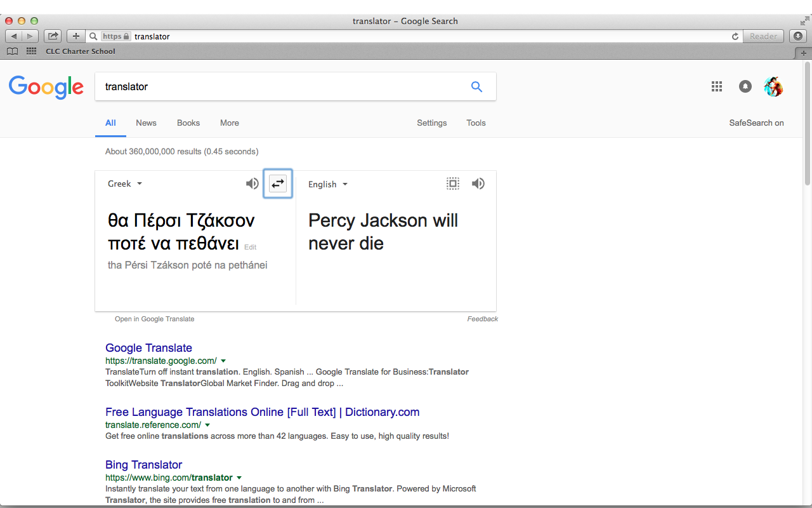Viewport: 812px width, 508px height.
Task: Expand translate.google.com result options arrow
Action: point(223,361)
